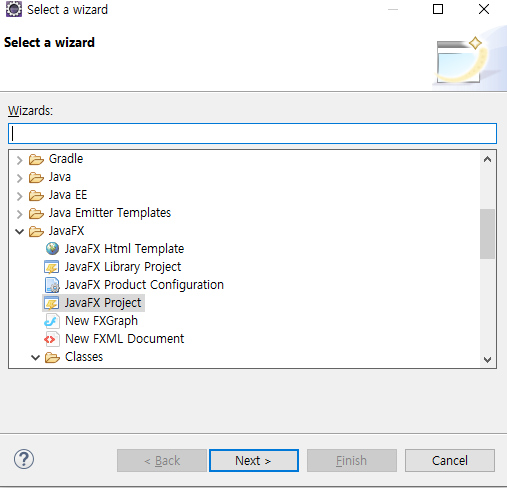Image resolution: width=507 pixels, height=488 pixels.
Task: Click the Java folder icon
Action: pyautogui.click(x=36, y=177)
